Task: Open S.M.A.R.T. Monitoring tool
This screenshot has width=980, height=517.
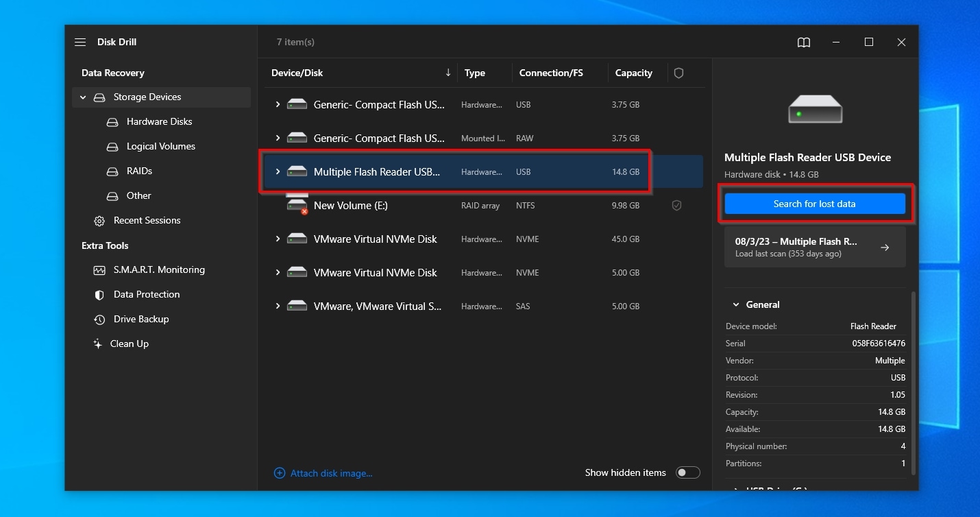Action: (x=159, y=270)
